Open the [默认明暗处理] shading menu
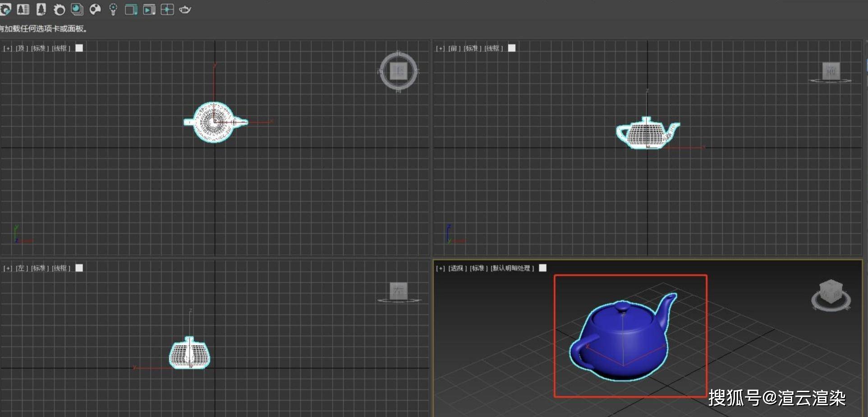 (512, 268)
